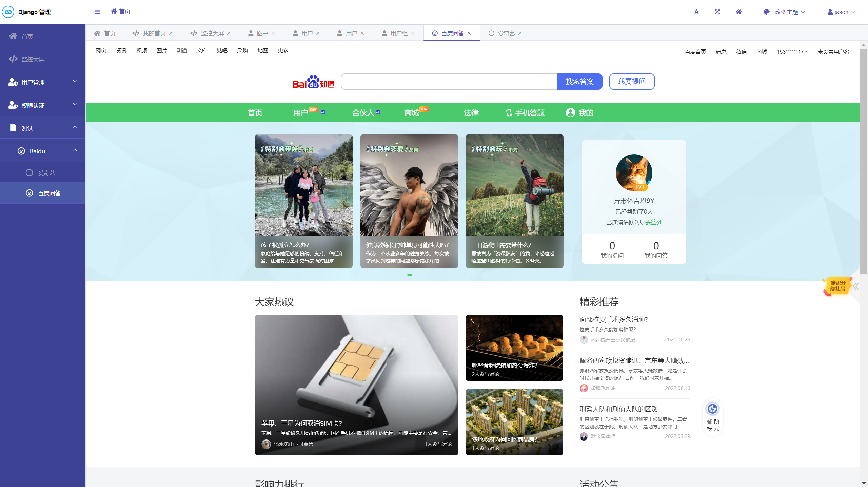
Task: Select 法律 in the green navigation bar
Action: (x=471, y=113)
